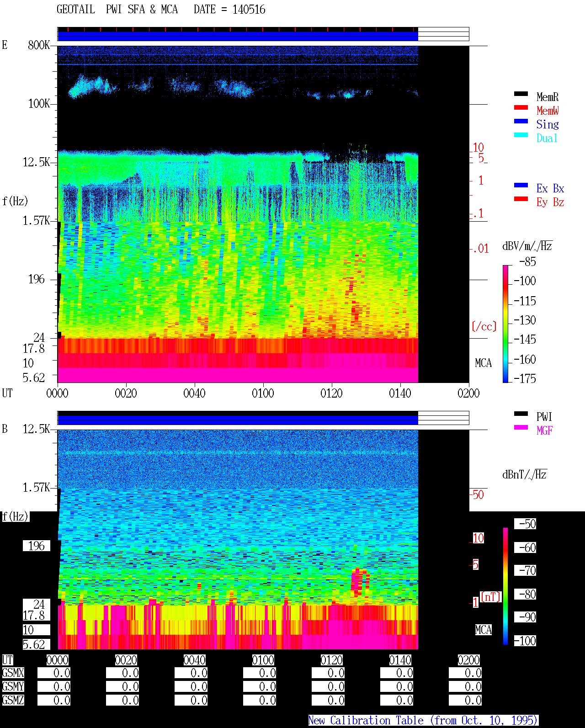
Task: Click the [/cc] density unit label
Action: click(x=484, y=326)
